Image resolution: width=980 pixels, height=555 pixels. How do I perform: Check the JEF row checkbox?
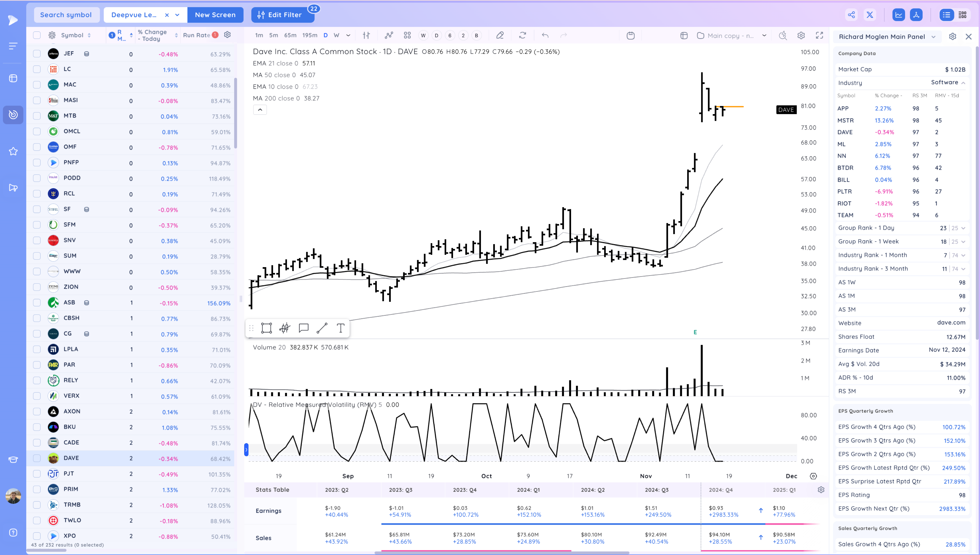click(x=37, y=54)
